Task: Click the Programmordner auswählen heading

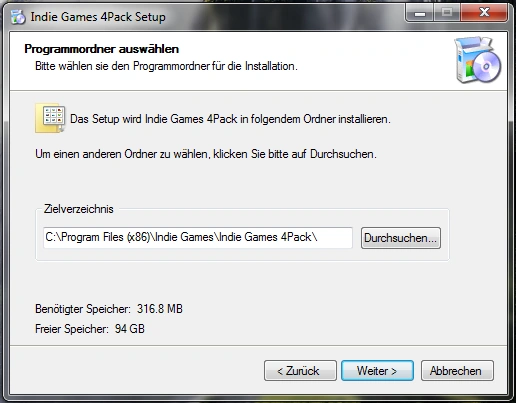Action: point(102,49)
